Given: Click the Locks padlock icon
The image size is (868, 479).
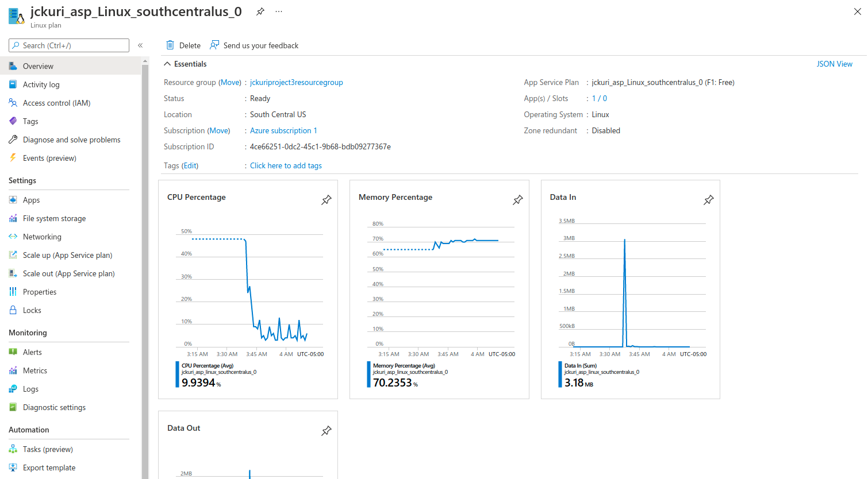Looking at the screenshot, I should click(13, 310).
